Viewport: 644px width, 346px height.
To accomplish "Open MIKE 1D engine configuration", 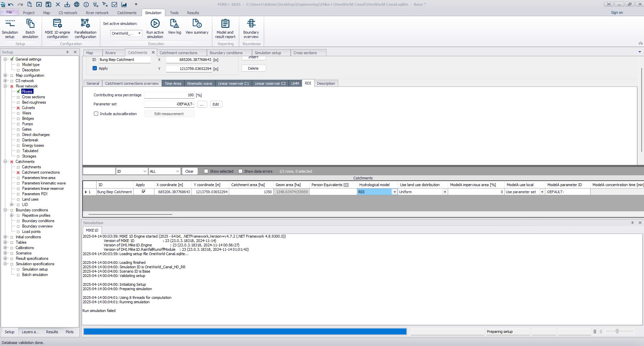I will point(57,29).
